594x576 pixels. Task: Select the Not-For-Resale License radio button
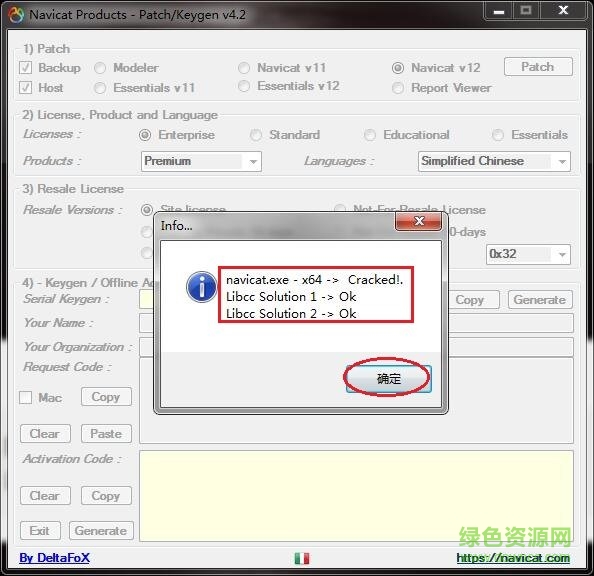pos(340,209)
